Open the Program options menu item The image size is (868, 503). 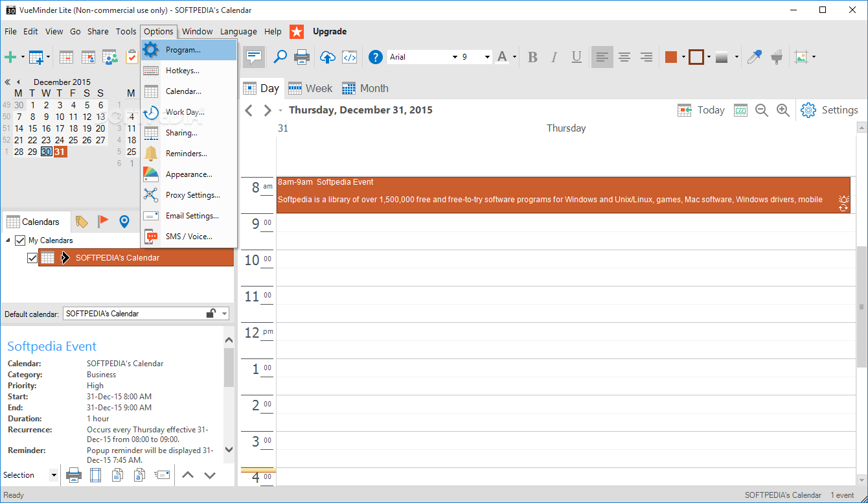188,50
